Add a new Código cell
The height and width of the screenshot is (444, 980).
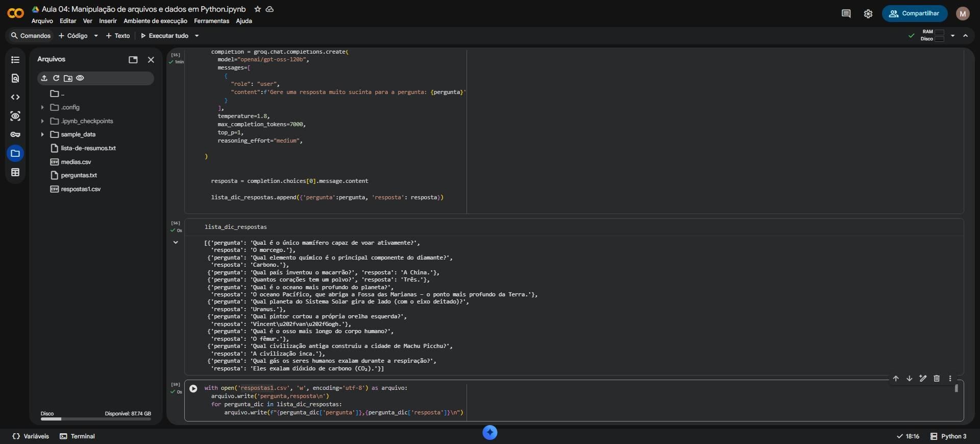pyautogui.click(x=73, y=36)
